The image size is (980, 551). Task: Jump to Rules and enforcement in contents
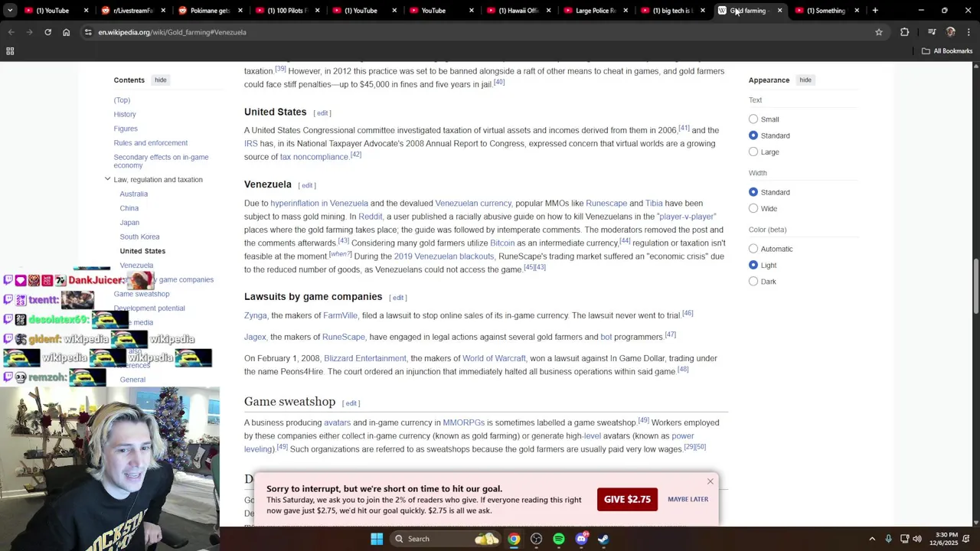[x=150, y=143]
